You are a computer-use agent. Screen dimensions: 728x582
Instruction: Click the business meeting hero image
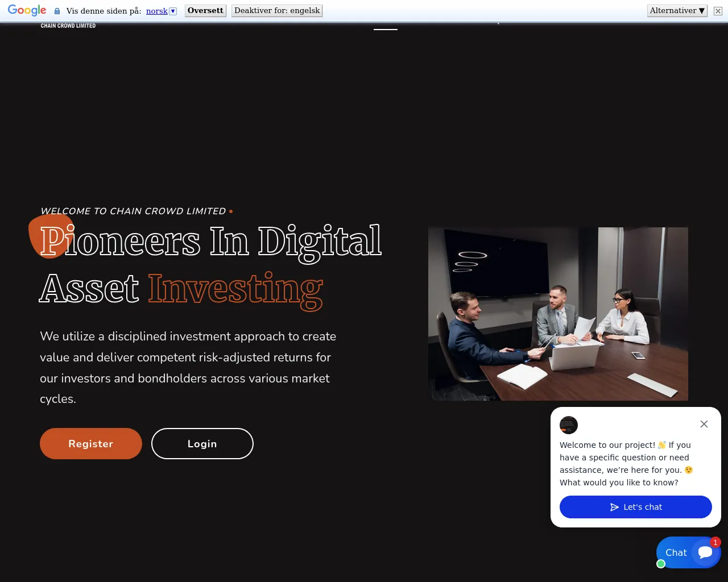click(558, 314)
